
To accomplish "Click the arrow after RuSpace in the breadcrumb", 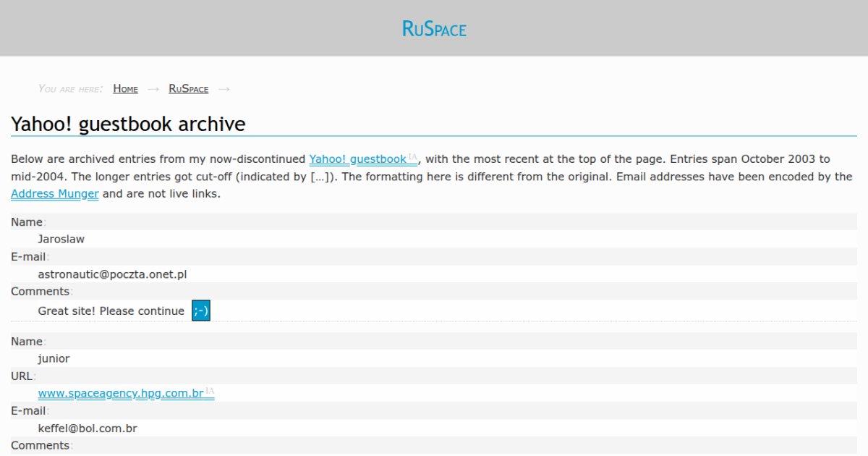I will click(x=224, y=88).
